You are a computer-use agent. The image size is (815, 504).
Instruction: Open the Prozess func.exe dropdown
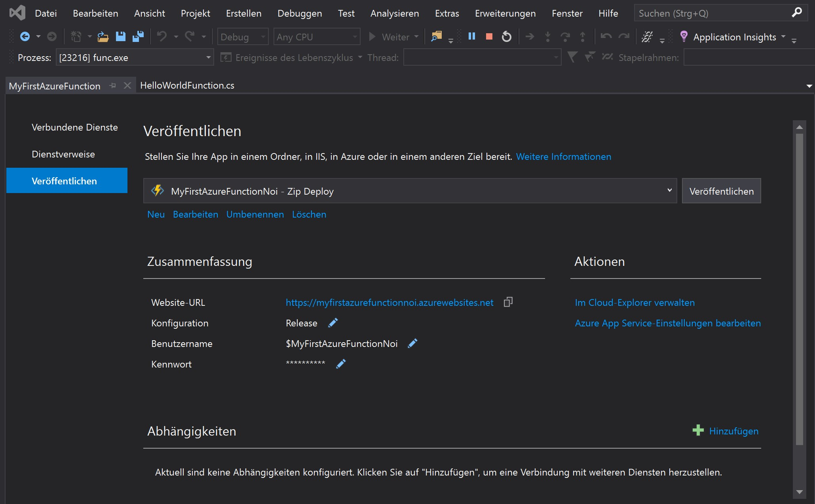click(x=208, y=57)
